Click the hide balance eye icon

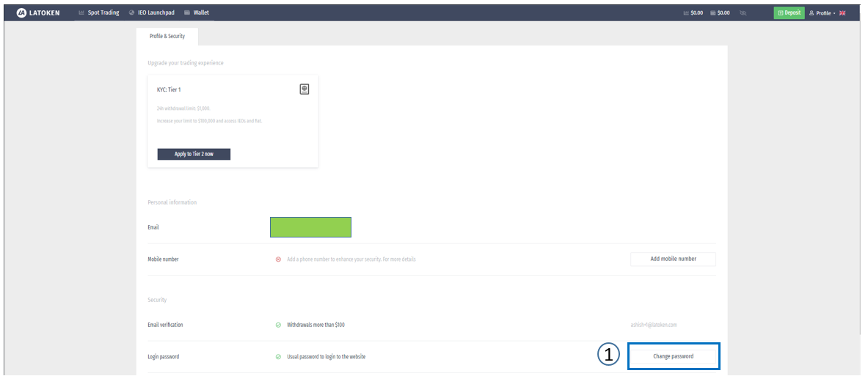[743, 13]
